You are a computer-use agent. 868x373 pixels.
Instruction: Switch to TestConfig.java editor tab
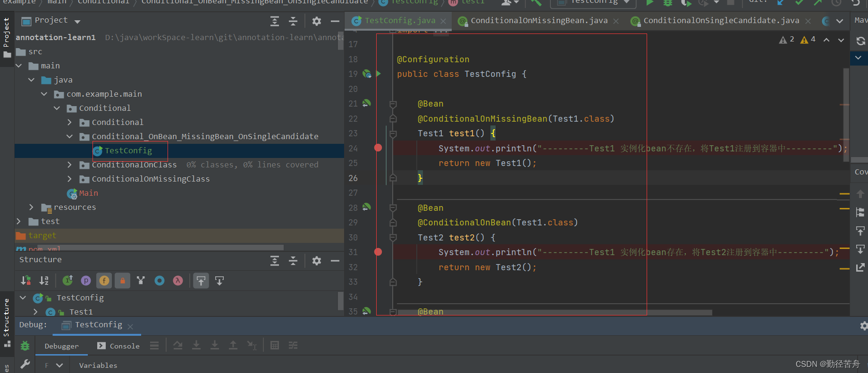(400, 21)
